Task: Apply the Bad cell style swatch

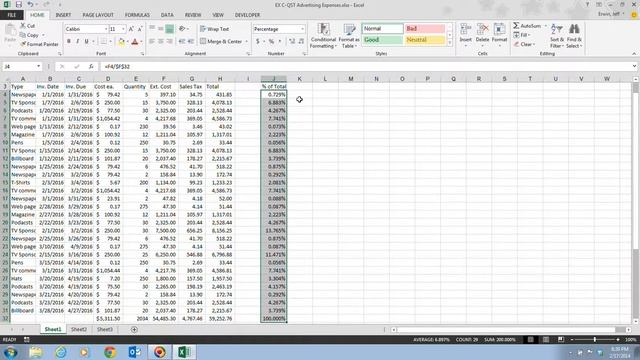Action: pos(425,29)
